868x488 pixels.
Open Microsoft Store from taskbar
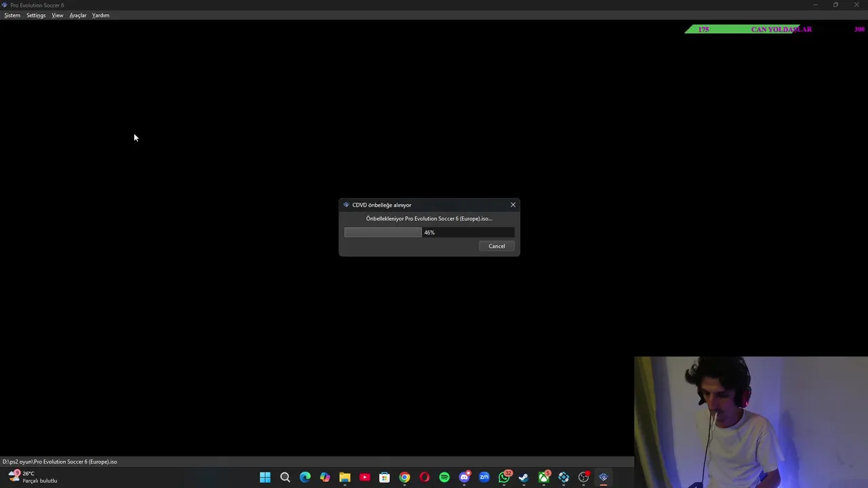coord(384,477)
